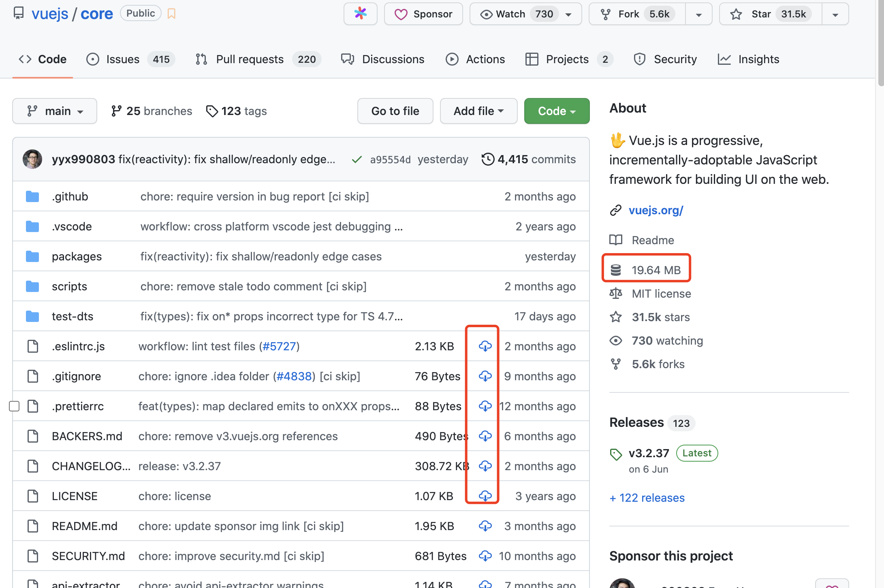Click the orange bookmark icon beside Public
Viewport: 884px width, 588px height.
171,14
